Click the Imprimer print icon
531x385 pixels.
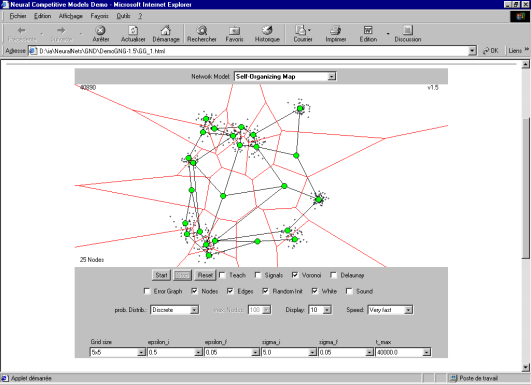(336, 31)
